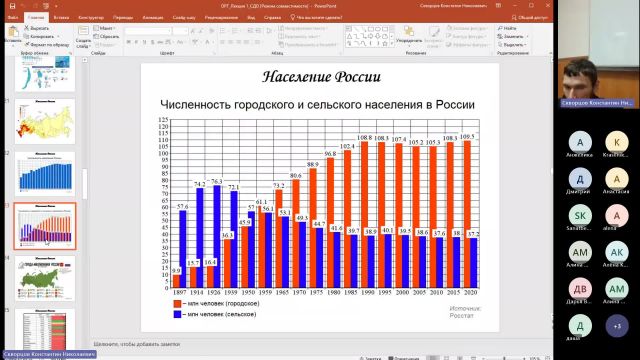640x360 pixels.
Task: Click the '+3' more participants badge
Action: [617, 326]
